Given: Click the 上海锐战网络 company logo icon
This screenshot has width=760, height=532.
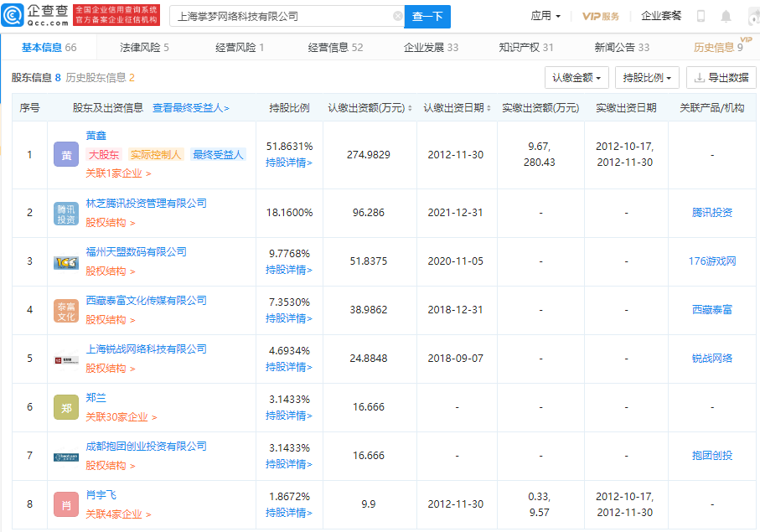Looking at the screenshot, I should tap(66, 359).
